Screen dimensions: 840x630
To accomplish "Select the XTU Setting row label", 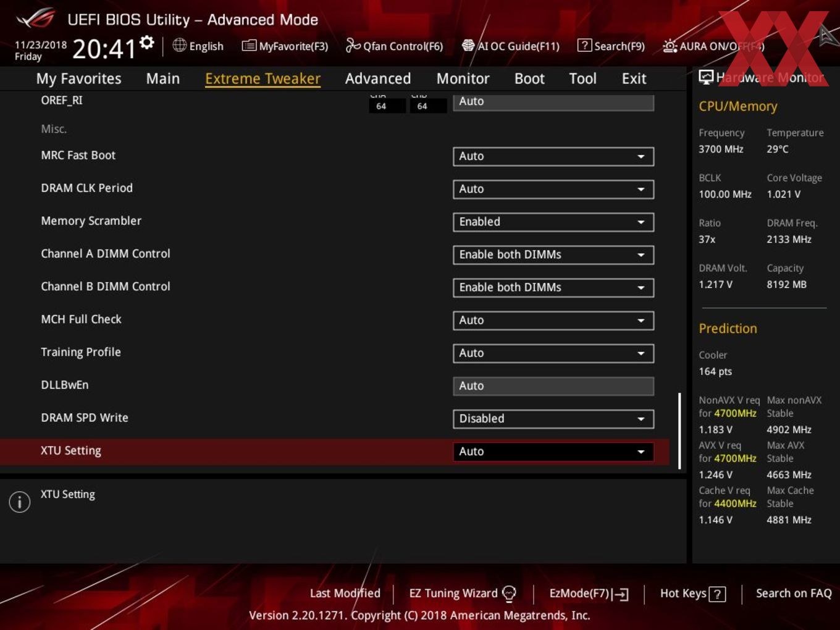I will tap(71, 451).
